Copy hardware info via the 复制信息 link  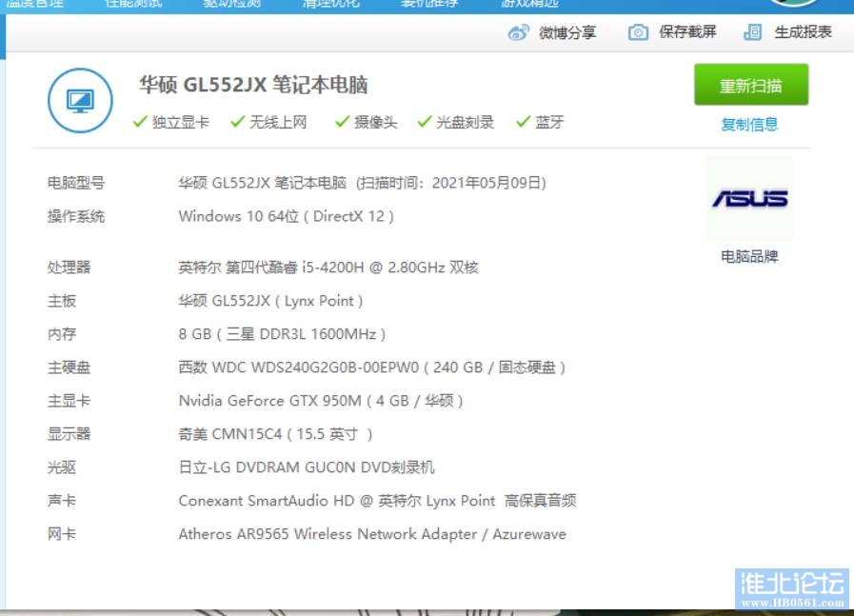click(x=749, y=125)
